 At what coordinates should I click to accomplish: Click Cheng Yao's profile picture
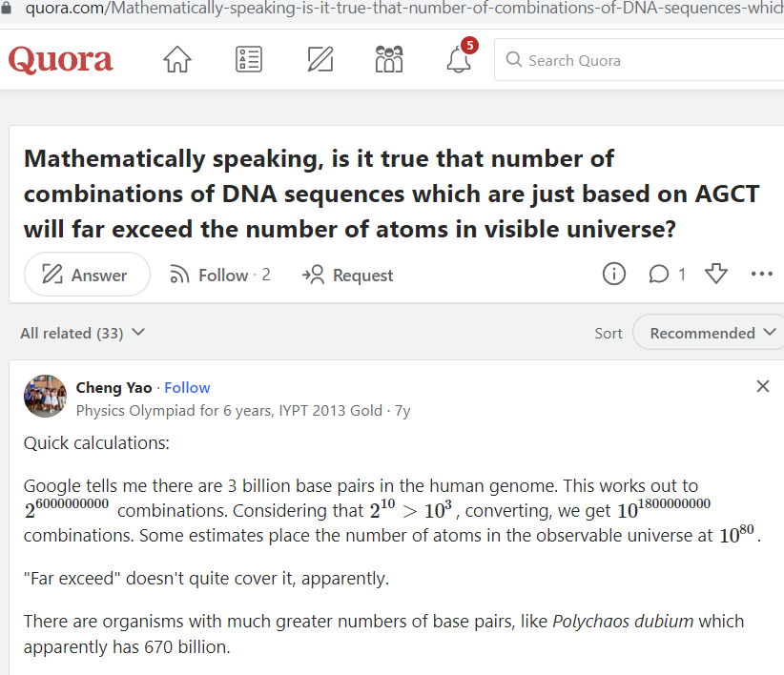45,398
